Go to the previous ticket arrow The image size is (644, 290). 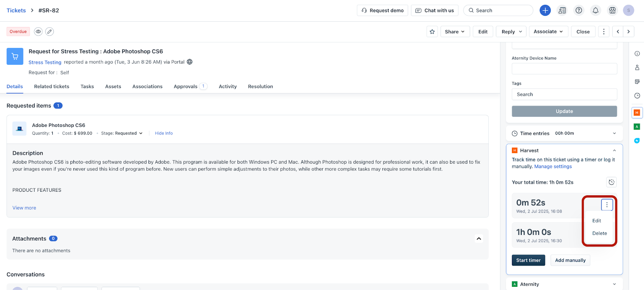point(618,31)
